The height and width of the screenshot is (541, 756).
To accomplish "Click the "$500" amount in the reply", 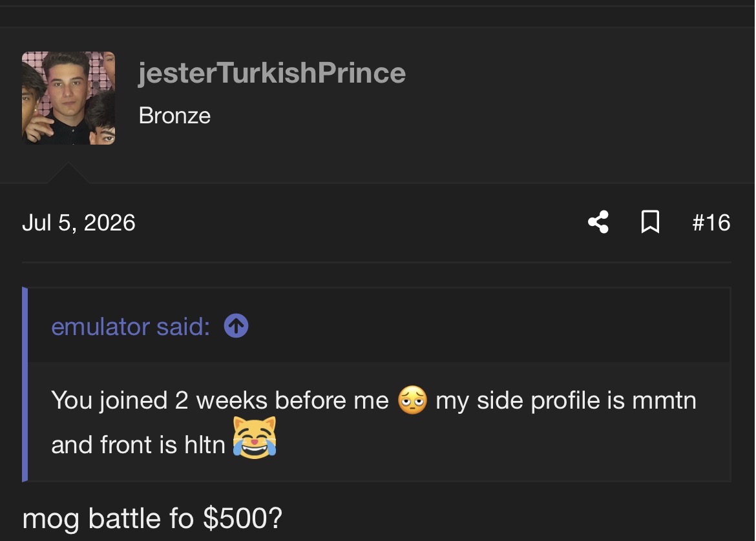I will 233,518.
